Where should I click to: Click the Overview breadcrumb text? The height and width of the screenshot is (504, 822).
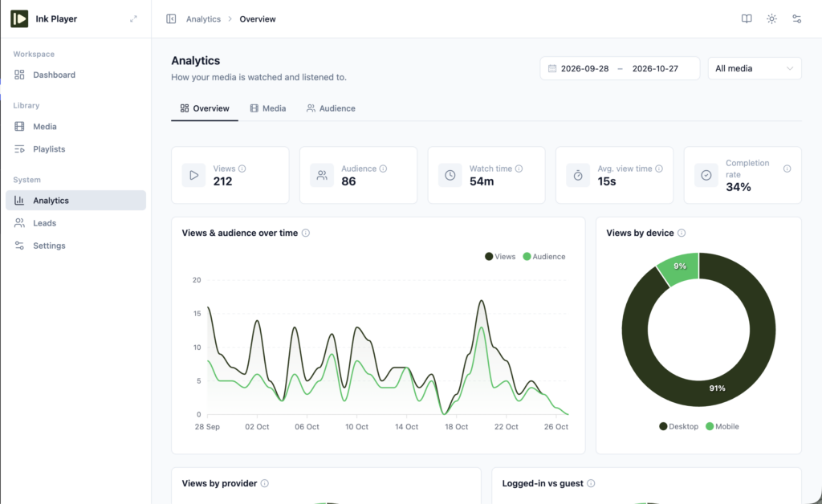(x=258, y=19)
